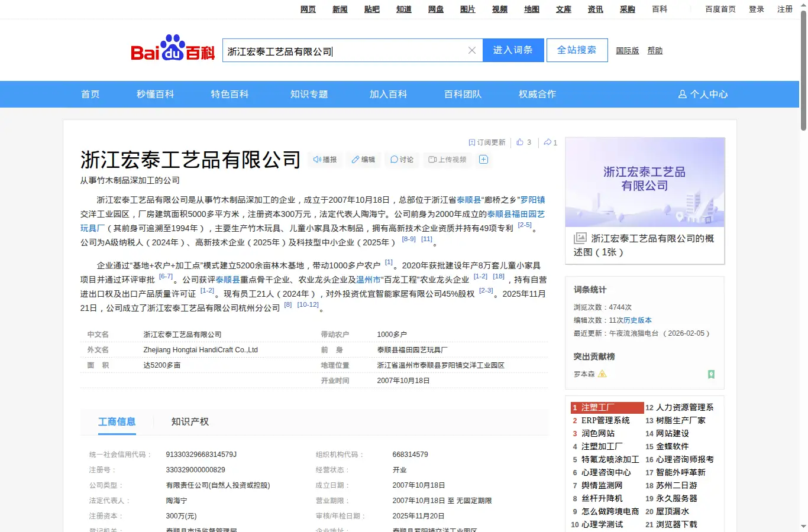
Task: Select 百科团队 in the navigation bar
Action: [x=463, y=94]
